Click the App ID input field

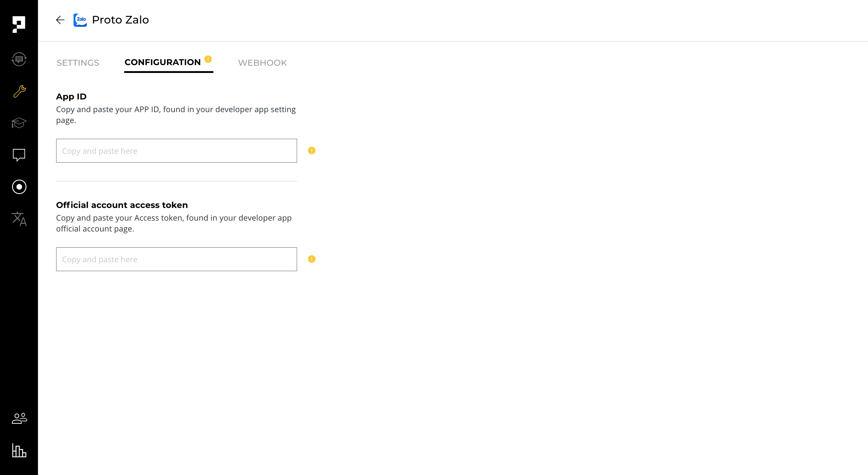[177, 151]
